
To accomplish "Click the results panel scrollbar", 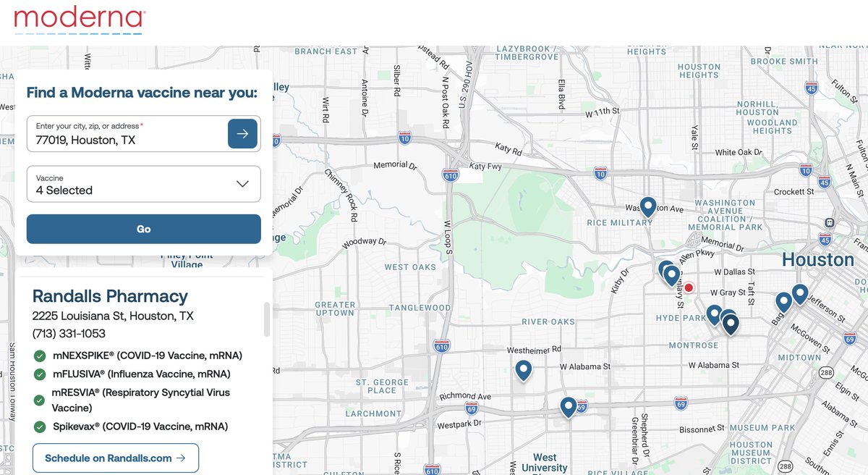I will [267, 320].
